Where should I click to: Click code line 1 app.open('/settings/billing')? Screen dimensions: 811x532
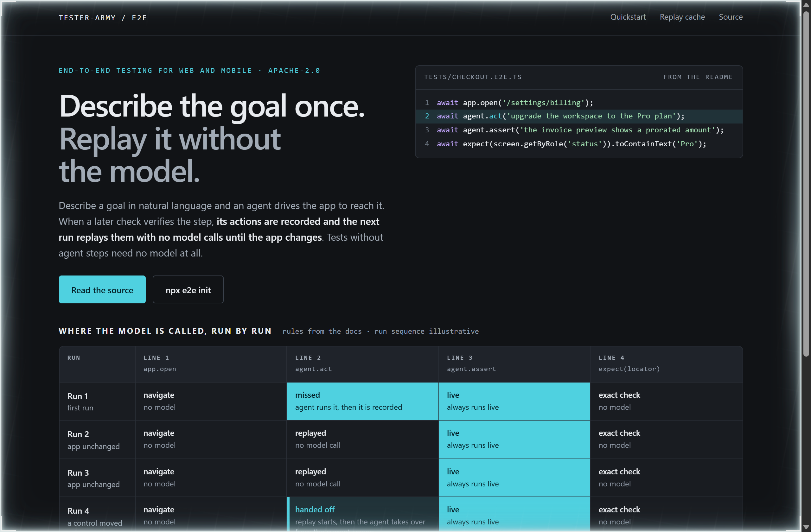(578, 103)
